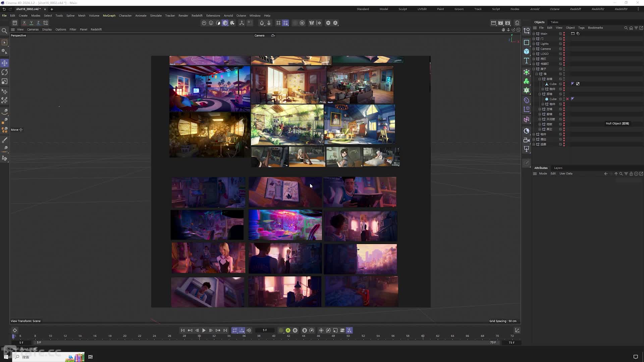Screen dimensions: 644x362
Task: Select the Move tool in left toolbar
Action: (5, 63)
